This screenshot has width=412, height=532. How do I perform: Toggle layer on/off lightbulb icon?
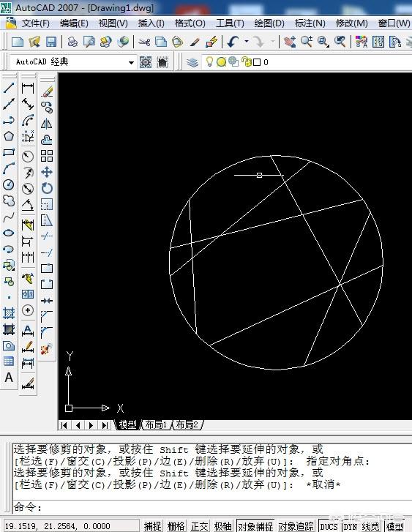coord(210,61)
